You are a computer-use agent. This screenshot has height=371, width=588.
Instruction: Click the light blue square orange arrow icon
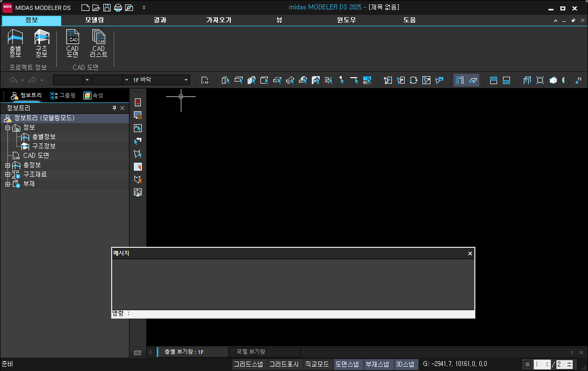point(138,167)
